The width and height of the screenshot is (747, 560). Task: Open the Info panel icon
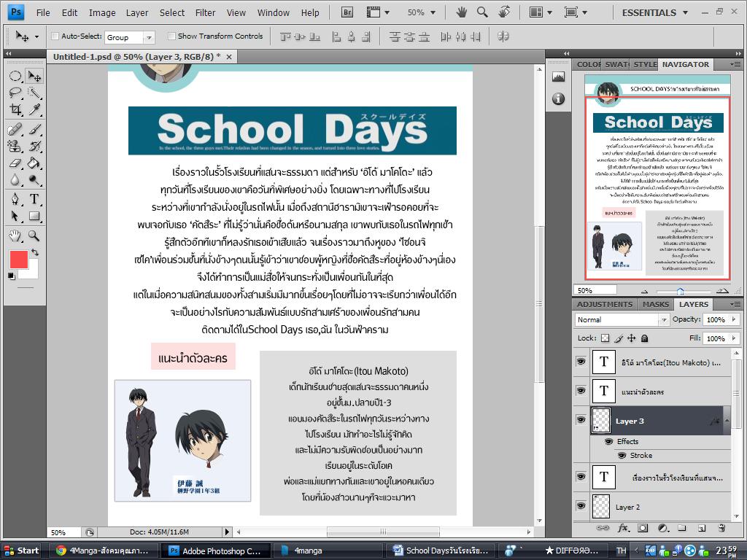(x=558, y=98)
